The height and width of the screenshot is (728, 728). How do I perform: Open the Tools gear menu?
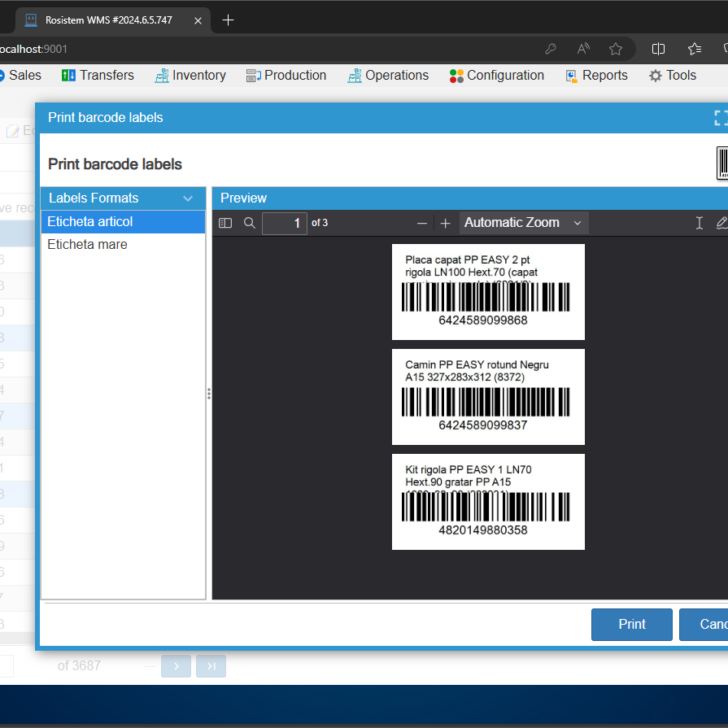point(673,75)
